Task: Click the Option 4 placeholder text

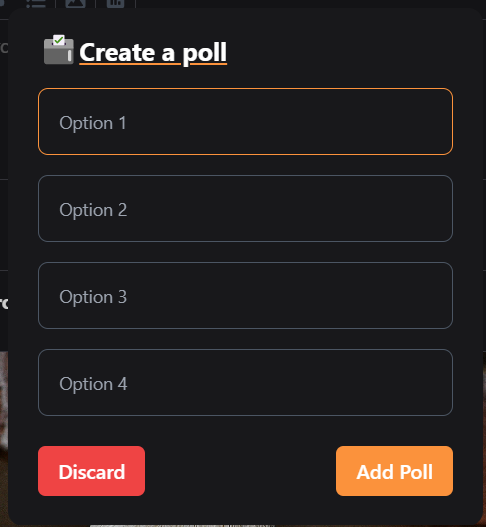Action: point(93,384)
